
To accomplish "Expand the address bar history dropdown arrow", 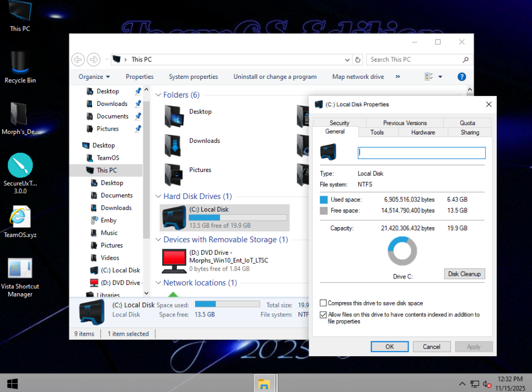I will coord(347,60).
